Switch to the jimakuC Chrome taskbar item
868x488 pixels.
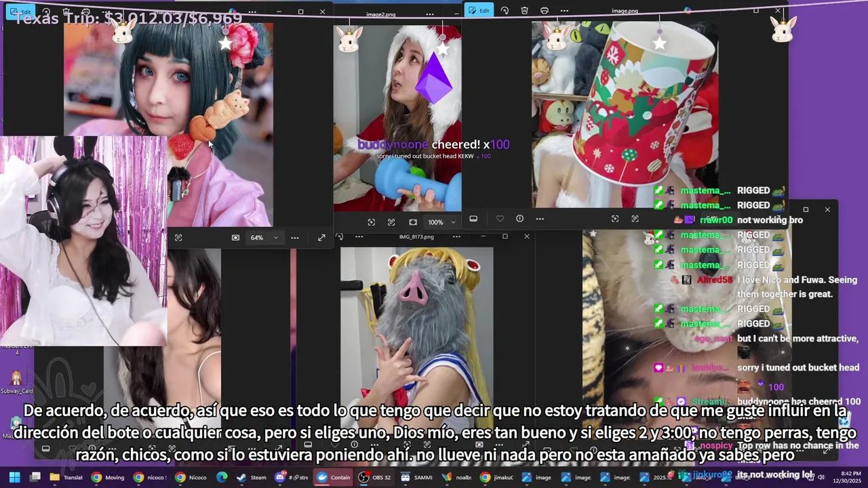click(x=498, y=477)
